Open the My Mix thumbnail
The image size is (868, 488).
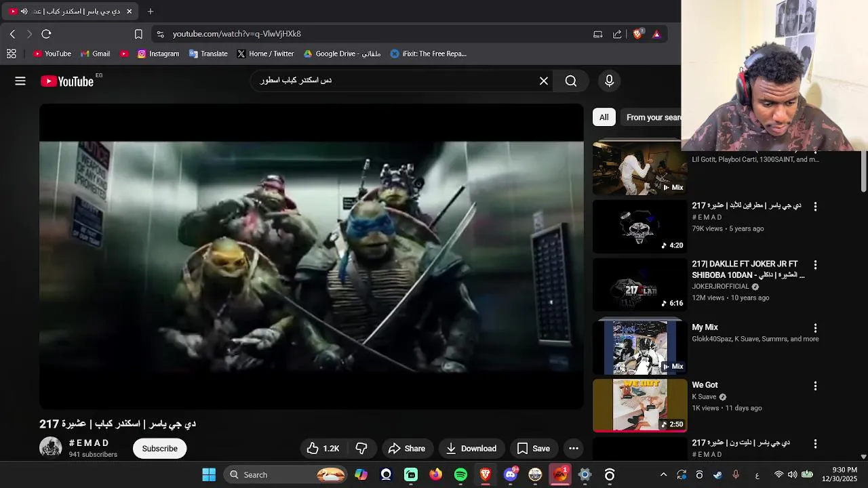tap(639, 348)
